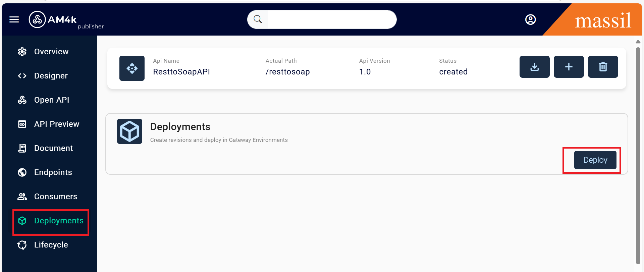Viewport: 644px width, 272px height.
Task: Go to the Designer section
Action: click(x=51, y=76)
